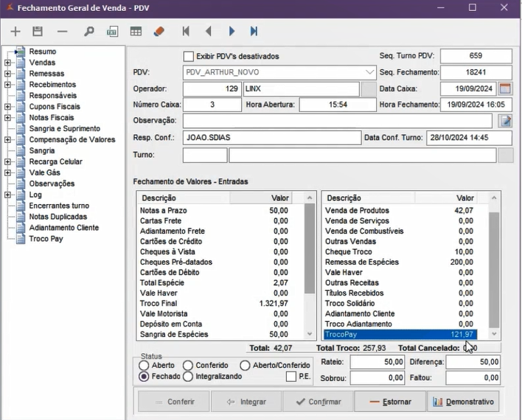Select the Conferido status radio button
Image resolution: width=522 pixels, height=420 pixels.
pyautogui.click(x=188, y=365)
